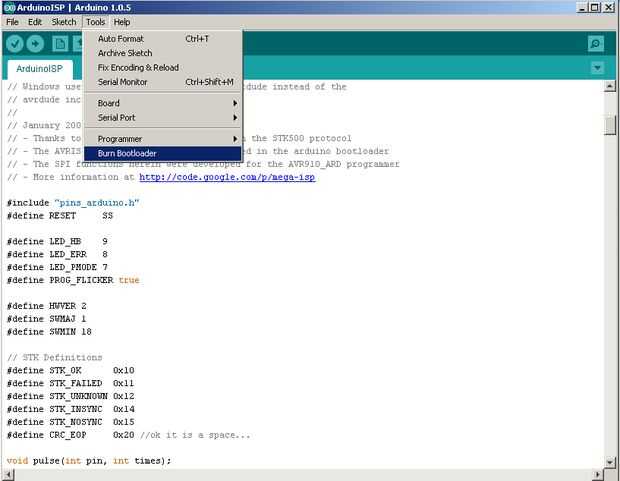Screen dimensions: 620x481
Task: Choose Auto Format from Tools menu
Action: (163, 39)
